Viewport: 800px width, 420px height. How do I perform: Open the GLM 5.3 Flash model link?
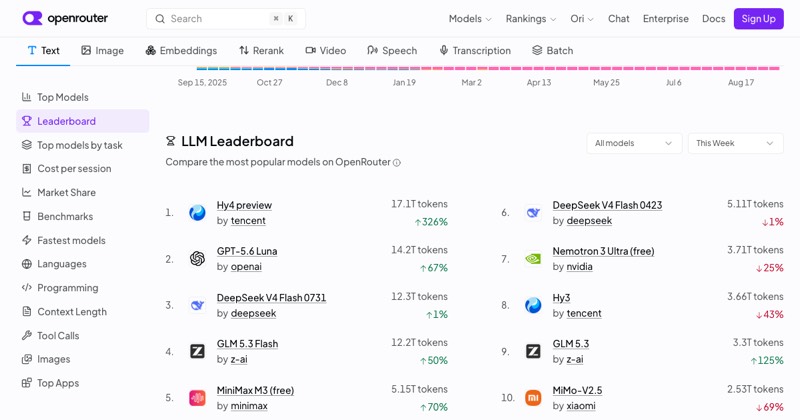[x=247, y=343]
